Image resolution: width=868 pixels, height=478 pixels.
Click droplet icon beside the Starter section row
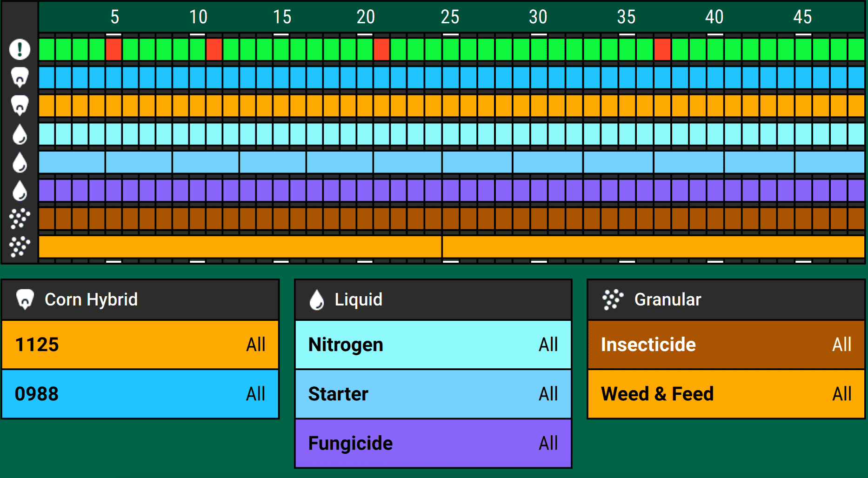(x=20, y=163)
